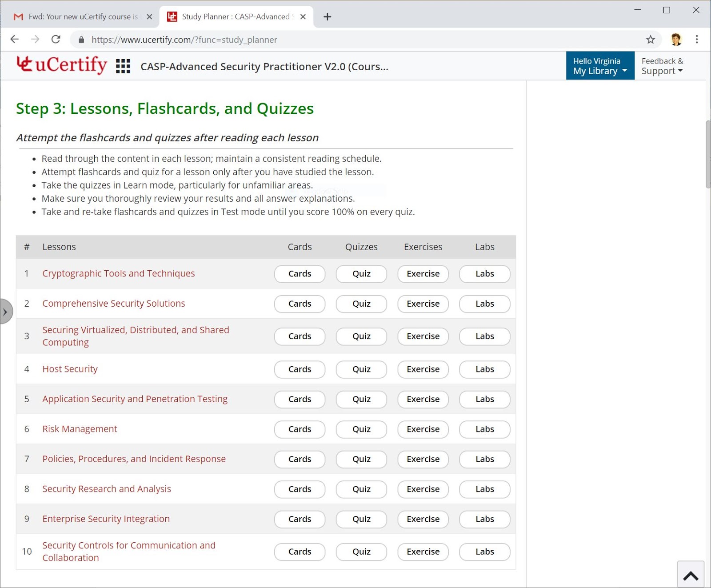The image size is (711, 588).
Task: Click the page vertical scrollbar thumb
Action: point(708,154)
